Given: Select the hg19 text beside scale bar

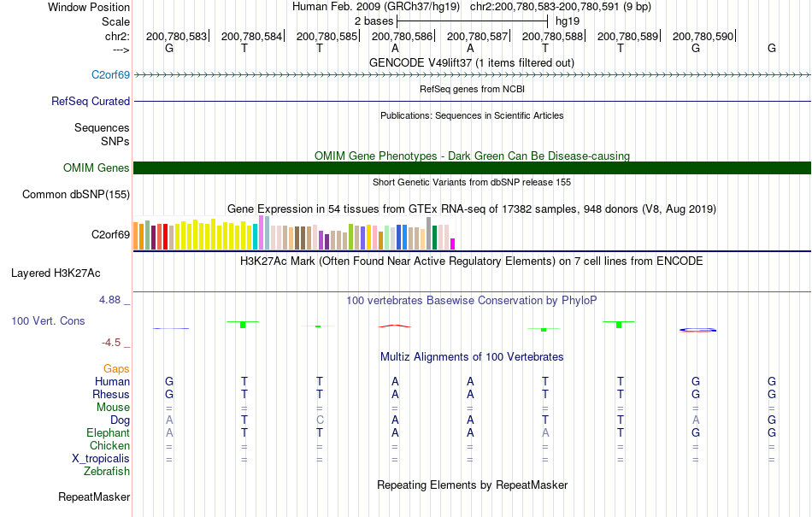Looking at the screenshot, I should (567, 21).
